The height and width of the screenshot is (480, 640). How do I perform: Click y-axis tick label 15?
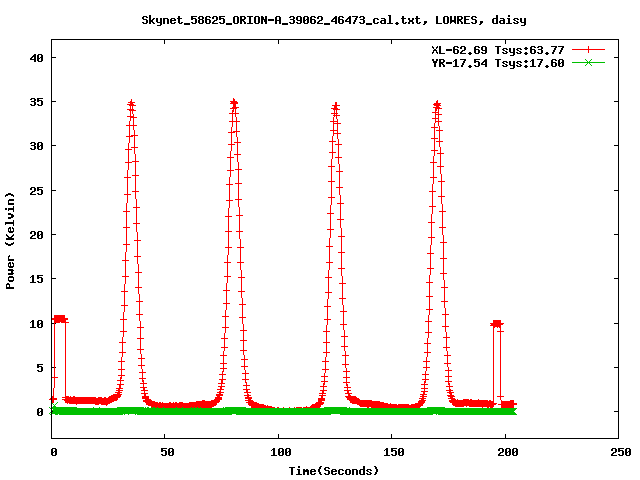point(36,279)
